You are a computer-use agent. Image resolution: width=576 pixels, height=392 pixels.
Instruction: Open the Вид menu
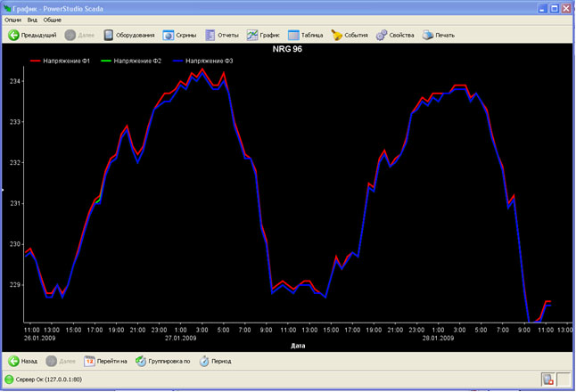coord(32,20)
